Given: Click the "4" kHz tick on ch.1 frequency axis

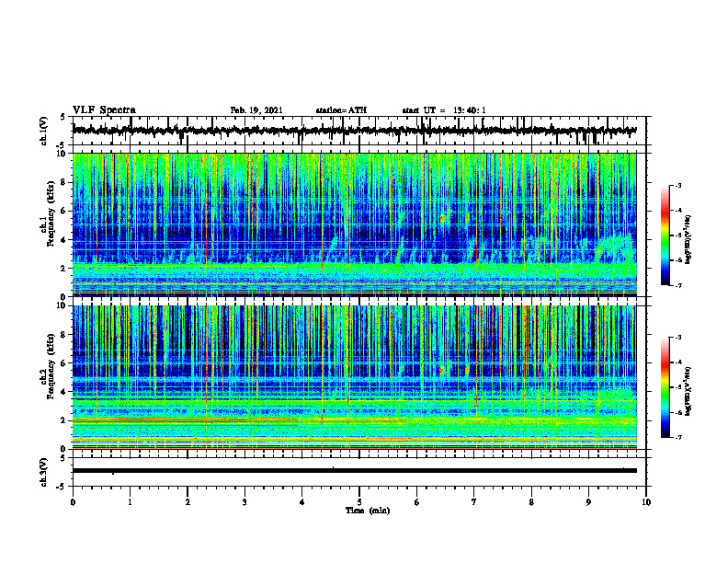Looking at the screenshot, I should pyautogui.click(x=64, y=240).
